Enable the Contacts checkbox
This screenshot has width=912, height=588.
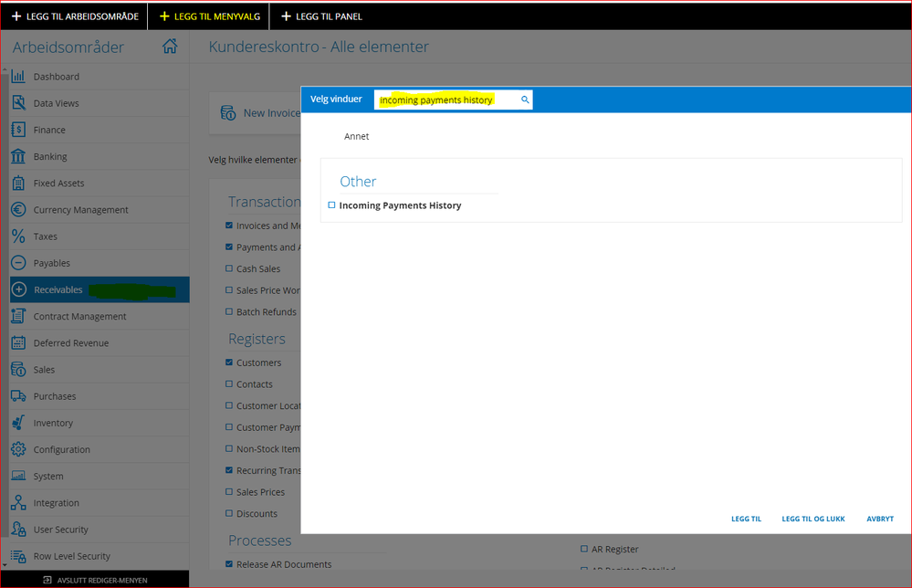pos(229,383)
